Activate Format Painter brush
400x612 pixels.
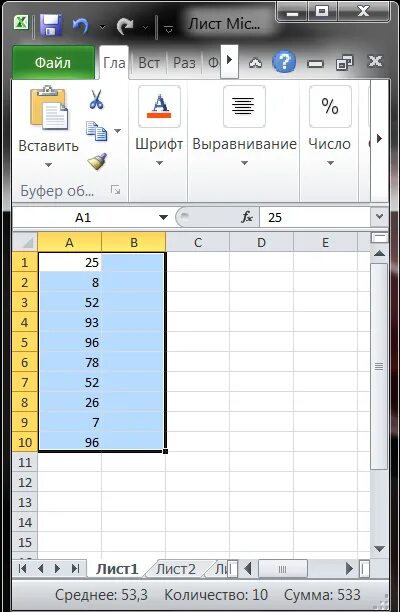pos(97,161)
